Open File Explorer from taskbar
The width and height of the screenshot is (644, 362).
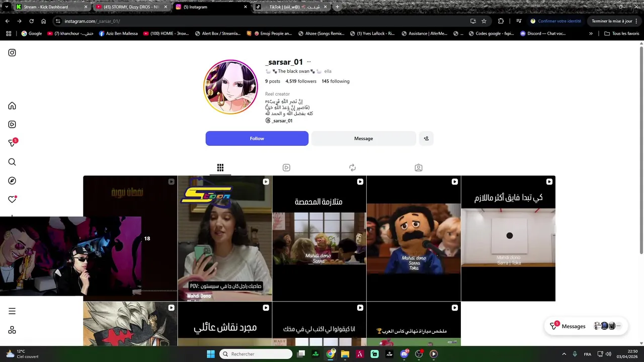(345, 354)
